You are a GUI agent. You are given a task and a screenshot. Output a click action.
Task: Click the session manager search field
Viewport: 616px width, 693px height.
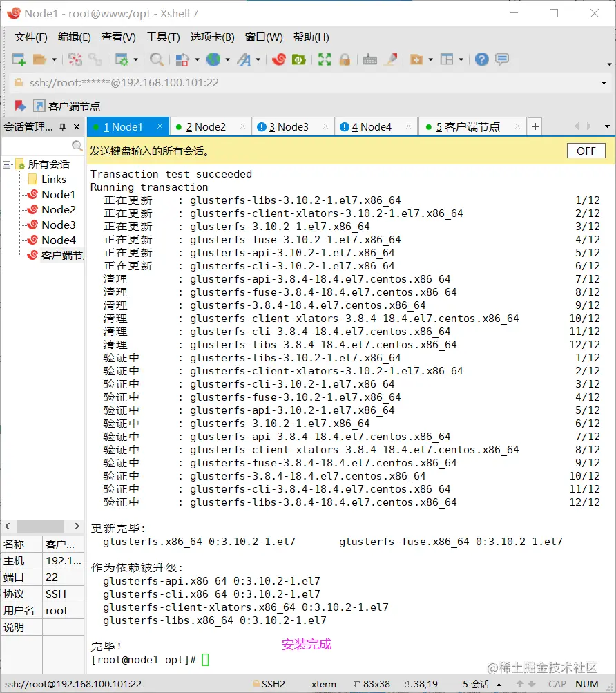(x=37, y=145)
